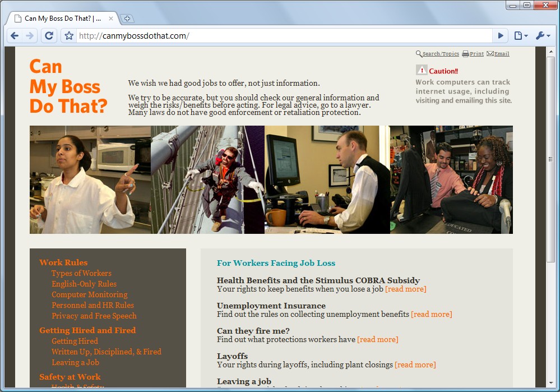Open the page control menu icon
The image size is (560, 392).
521,36
